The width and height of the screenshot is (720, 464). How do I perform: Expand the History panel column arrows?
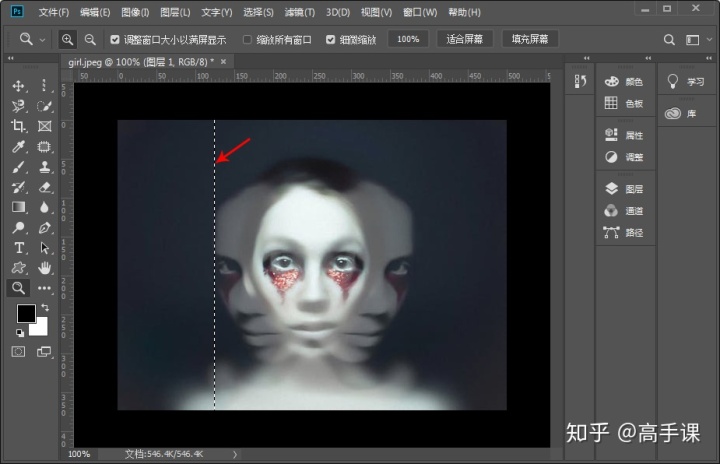[586, 58]
